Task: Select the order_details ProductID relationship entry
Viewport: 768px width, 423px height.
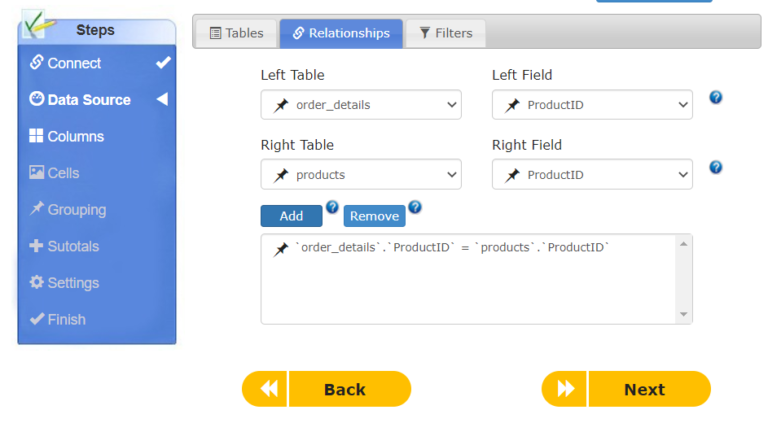Action: 441,248
